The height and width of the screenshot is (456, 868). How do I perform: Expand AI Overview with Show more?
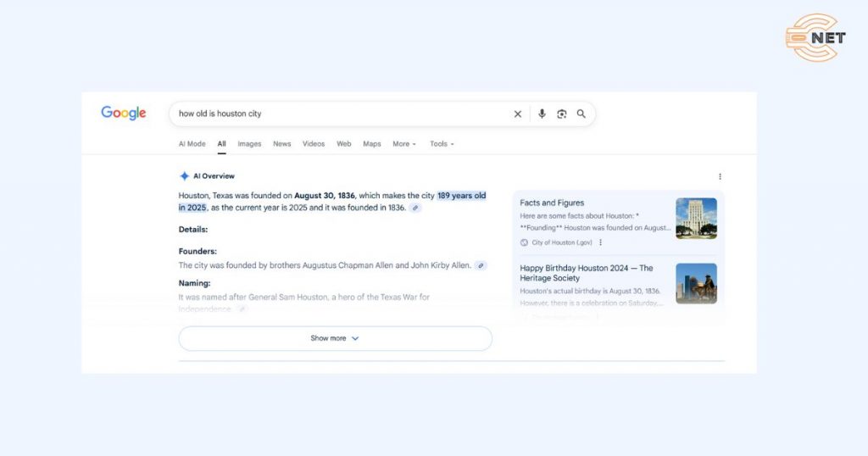(x=335, y=338)
